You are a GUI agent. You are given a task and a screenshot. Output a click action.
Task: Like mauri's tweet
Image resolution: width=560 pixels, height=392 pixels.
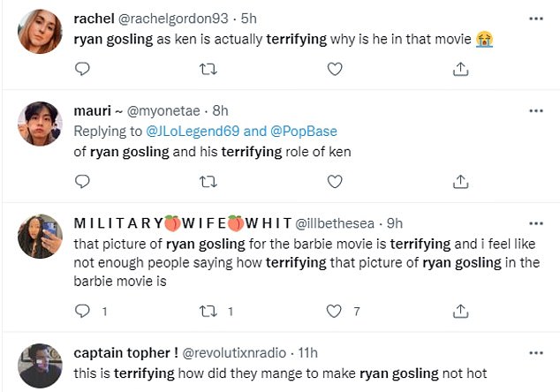click(x=334, y=182)
